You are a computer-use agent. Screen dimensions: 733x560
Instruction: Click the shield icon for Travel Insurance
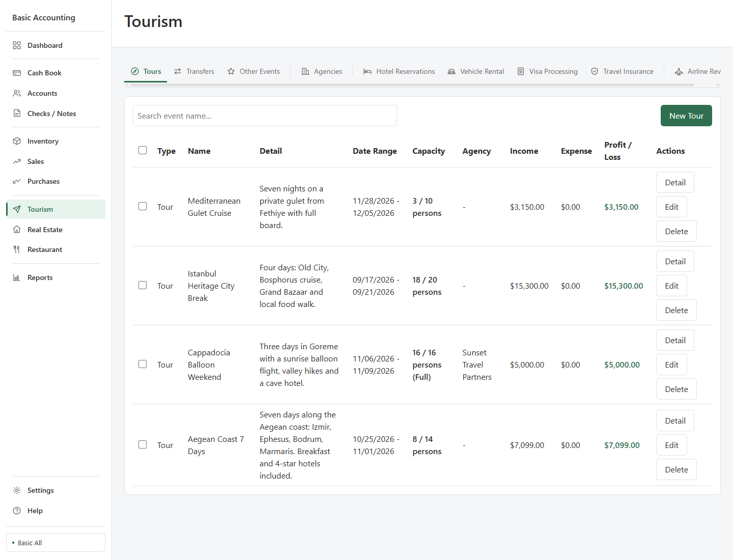(595, 72)
